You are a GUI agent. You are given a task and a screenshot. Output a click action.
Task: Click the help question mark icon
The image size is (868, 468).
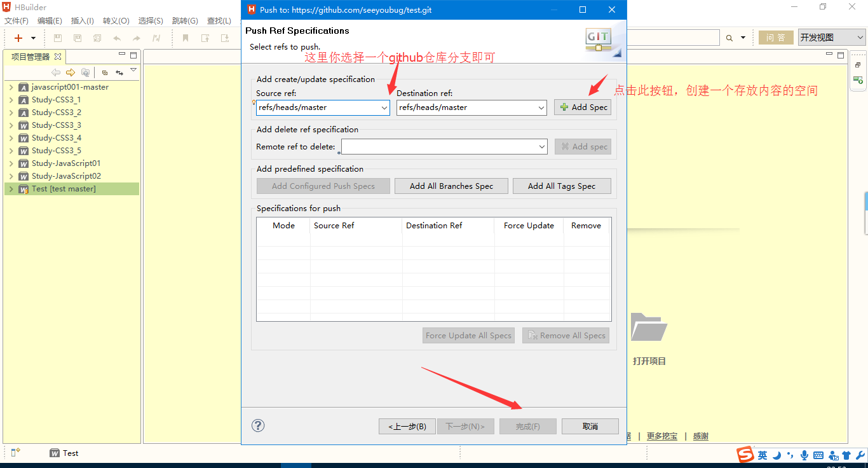point(258,425)
